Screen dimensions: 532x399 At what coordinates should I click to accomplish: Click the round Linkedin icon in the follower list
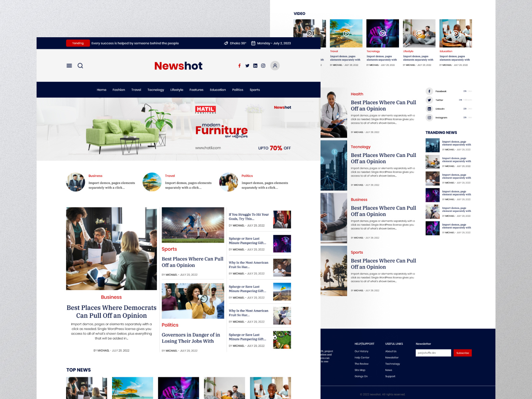(429, 109)
